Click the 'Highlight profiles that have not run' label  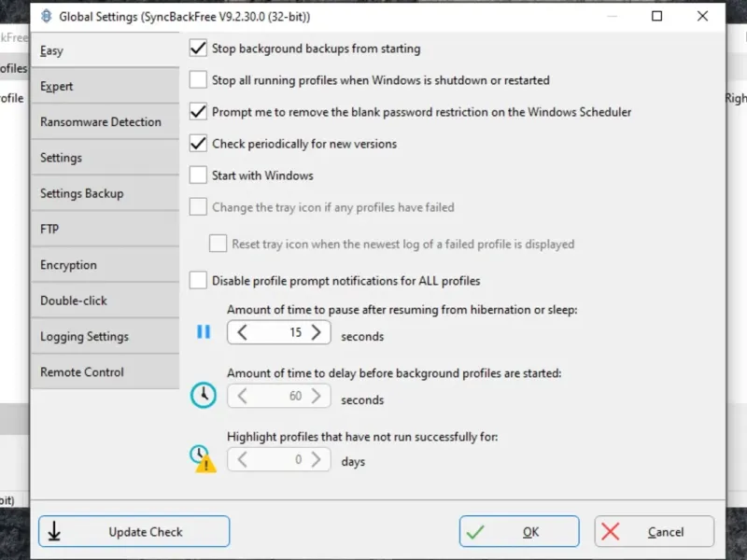[x=362, y=437]
